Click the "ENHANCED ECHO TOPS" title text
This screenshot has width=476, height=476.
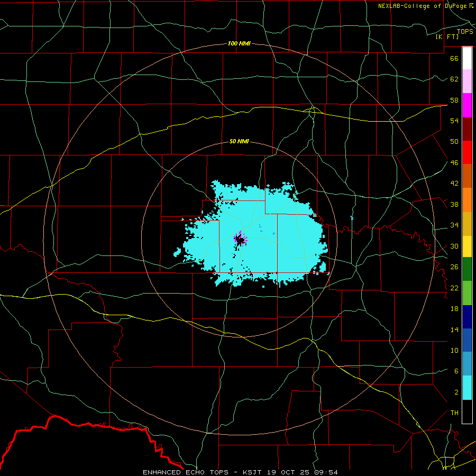point(186,472)
